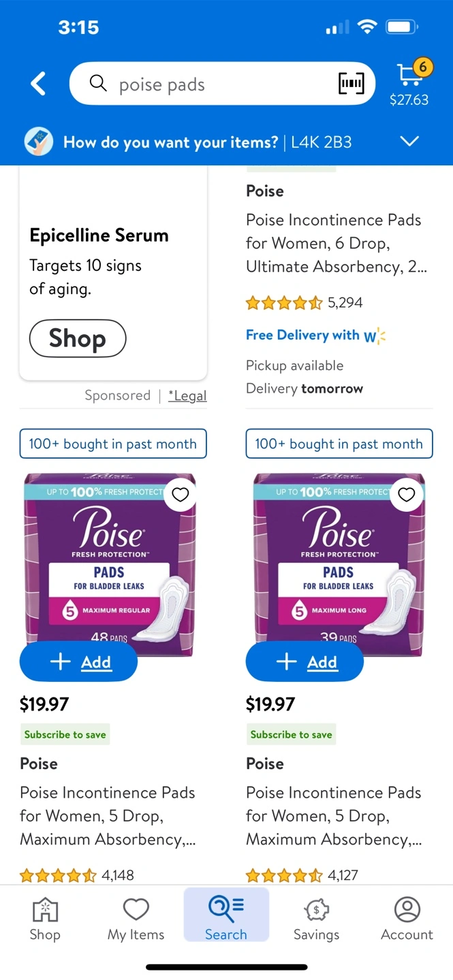Add Poise Maximum Regular 48 pads to cart
The height and width of the screenshot is (980, 453).
click(78, 661)
